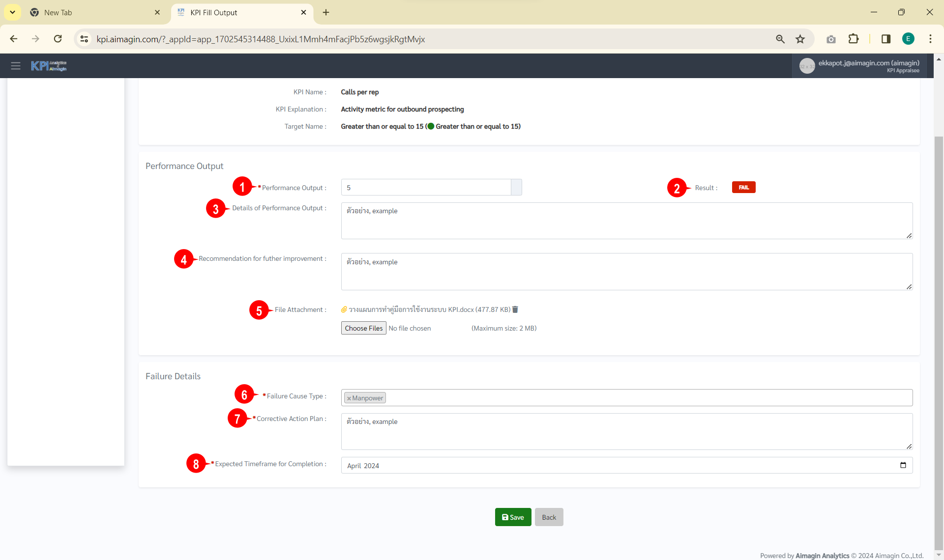Click the paperclip attachment icon

[x=344, y=309]
